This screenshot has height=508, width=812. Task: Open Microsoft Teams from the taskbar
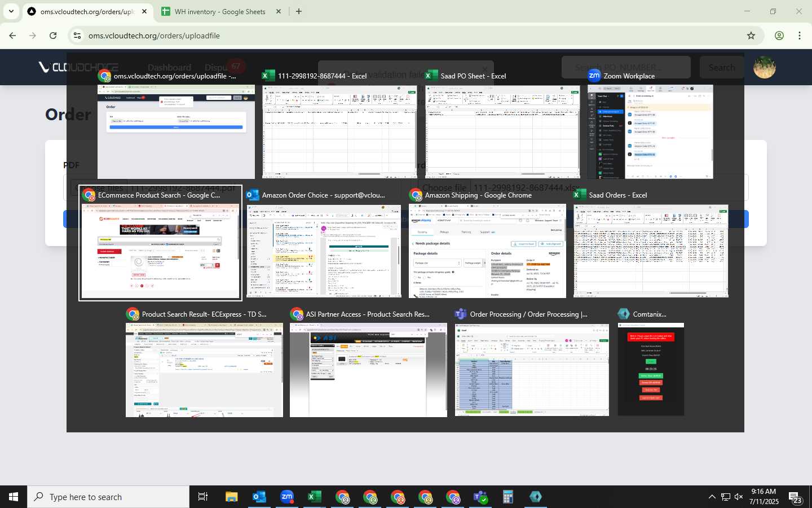tap(480, 497)
